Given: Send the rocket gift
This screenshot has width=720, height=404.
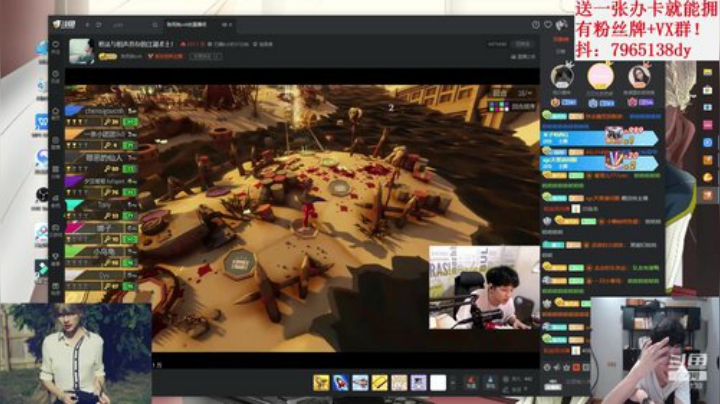Looking at the screenshot, I should pos(340,382).
